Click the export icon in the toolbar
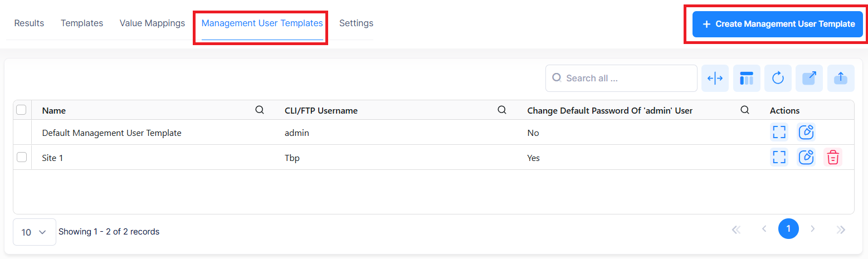 [x=809, y=79]
